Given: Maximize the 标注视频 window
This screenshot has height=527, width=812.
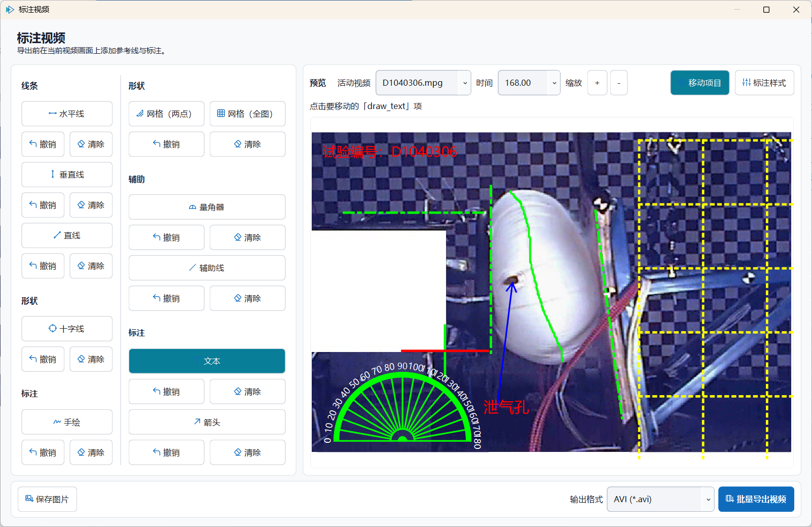Looking at the screenshot, I should [766, 10].
